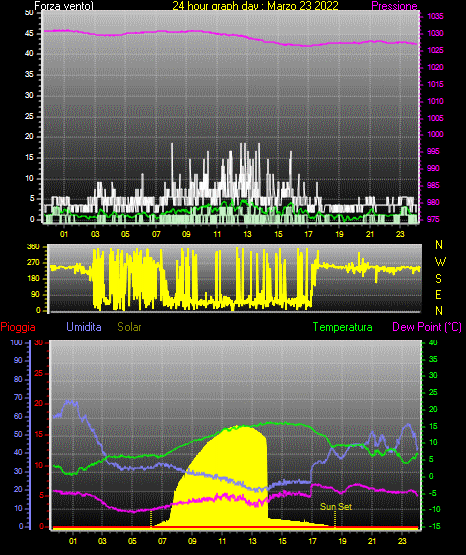
Task: Click the Pressione legend label
Action: (394, 6)
